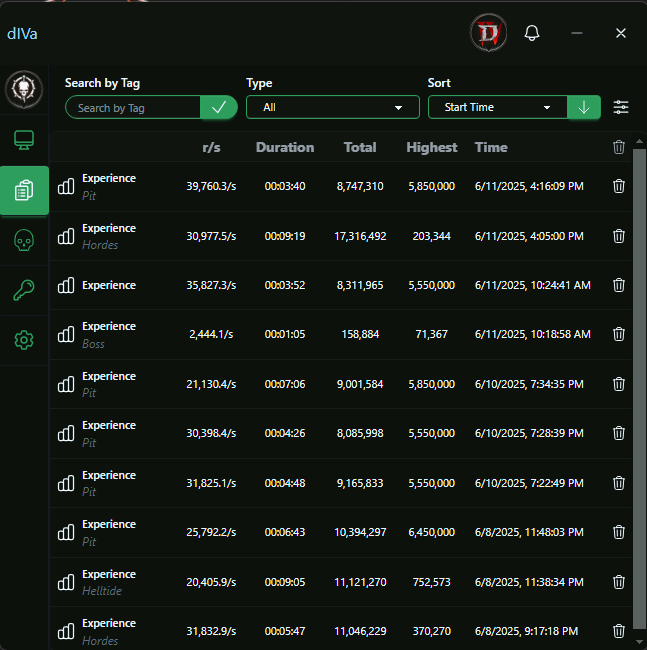Open the character profile avatar in sidebar
Image resolution: width=647 pixels, height=650 pixels.
24,90
